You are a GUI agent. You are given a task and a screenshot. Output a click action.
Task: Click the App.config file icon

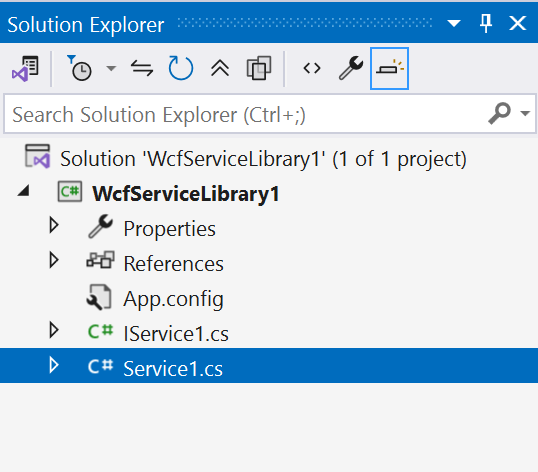tap(99, 297)
